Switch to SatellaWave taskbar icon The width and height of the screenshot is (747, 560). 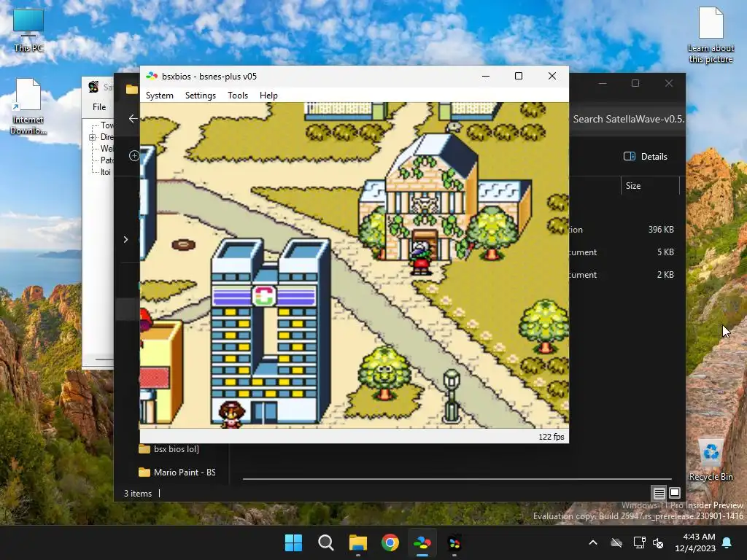tap(454, 542)
